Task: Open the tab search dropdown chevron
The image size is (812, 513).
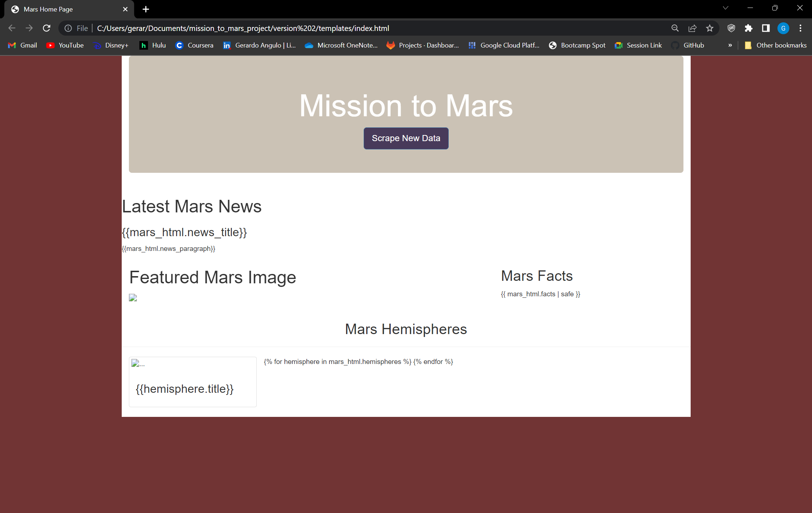Action: 726,8
